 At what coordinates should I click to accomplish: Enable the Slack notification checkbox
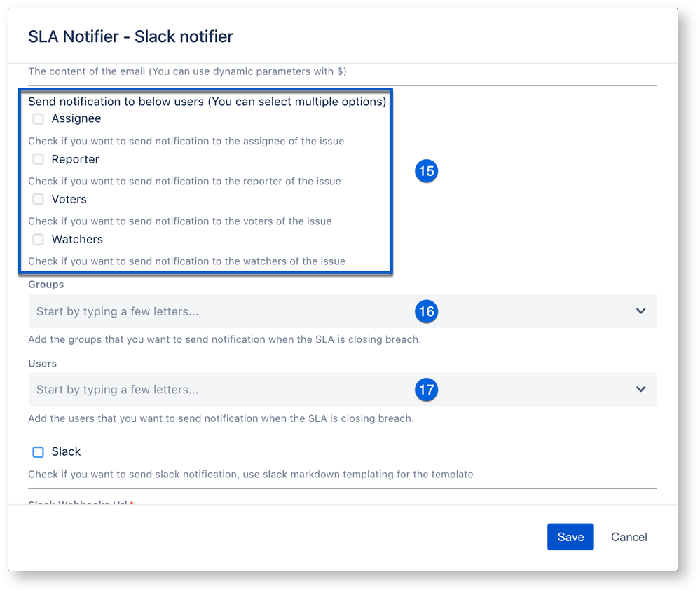[38, 452]
